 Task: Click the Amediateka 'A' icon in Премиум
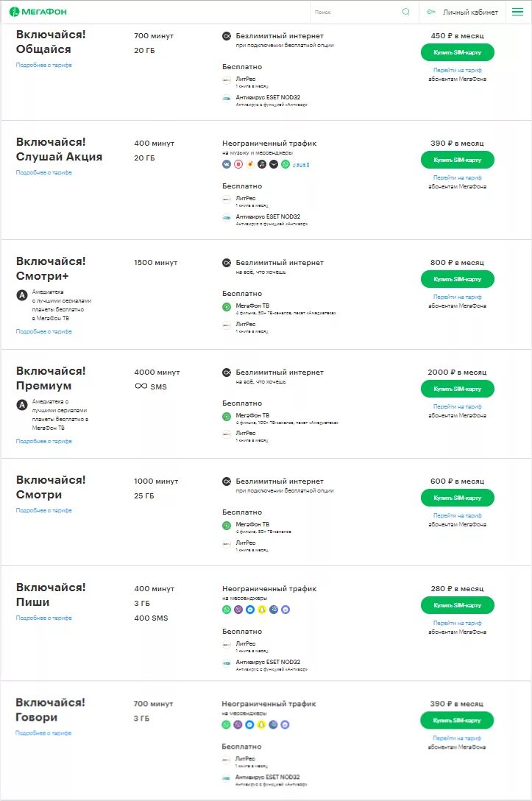coord(22,405)
